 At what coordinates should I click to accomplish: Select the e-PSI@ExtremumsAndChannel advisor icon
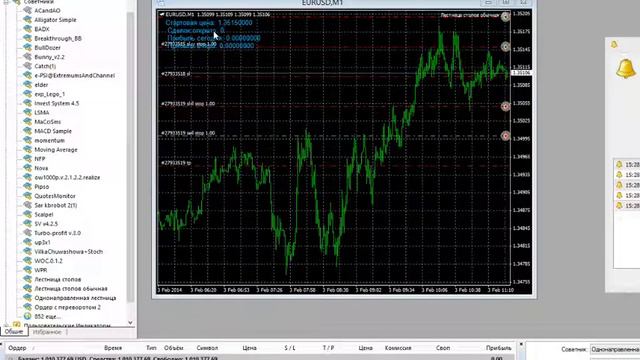(28, 75)
